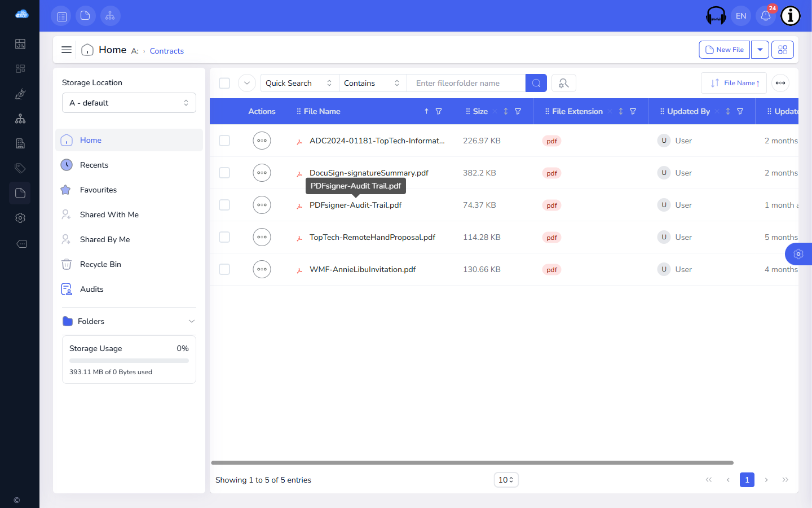
Task: Open Shared With Me in sidebar
Action: coord(129,214)
